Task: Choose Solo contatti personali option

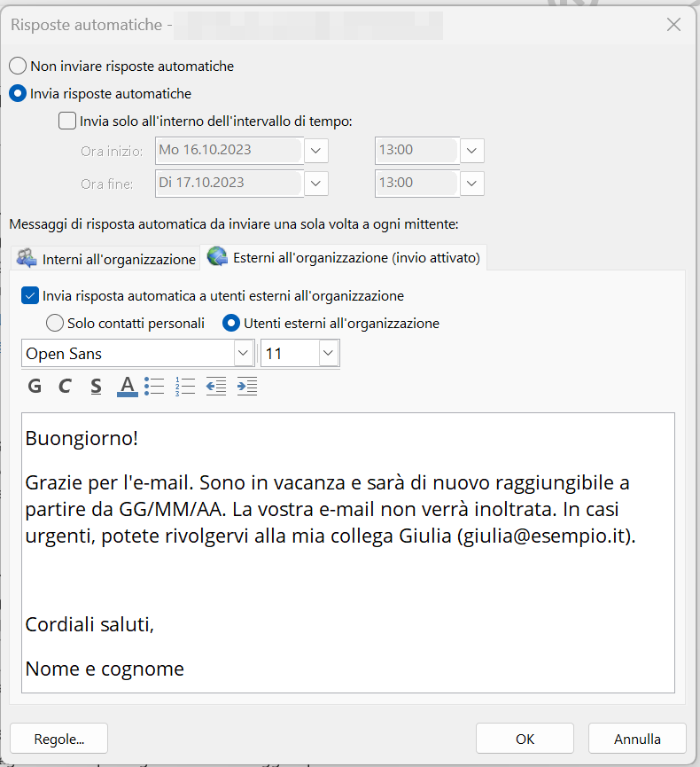Action: (55, 324)
